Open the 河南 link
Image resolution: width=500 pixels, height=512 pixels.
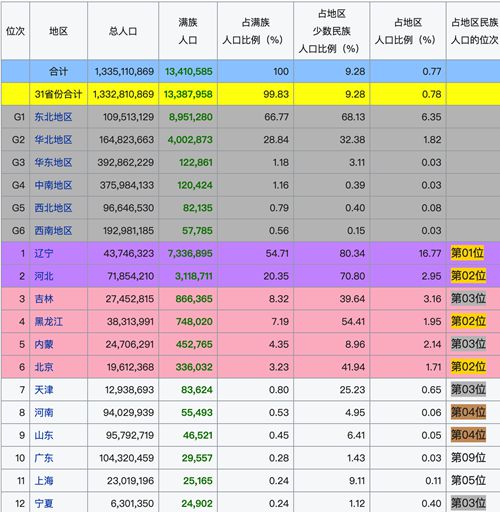pos(44,413)
